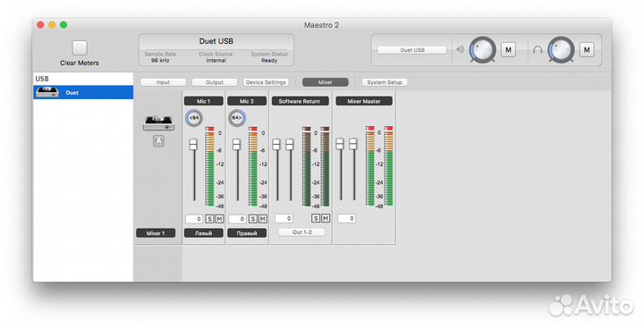
Task: Click the Mixer Master header label
Action: coord(364,101)
